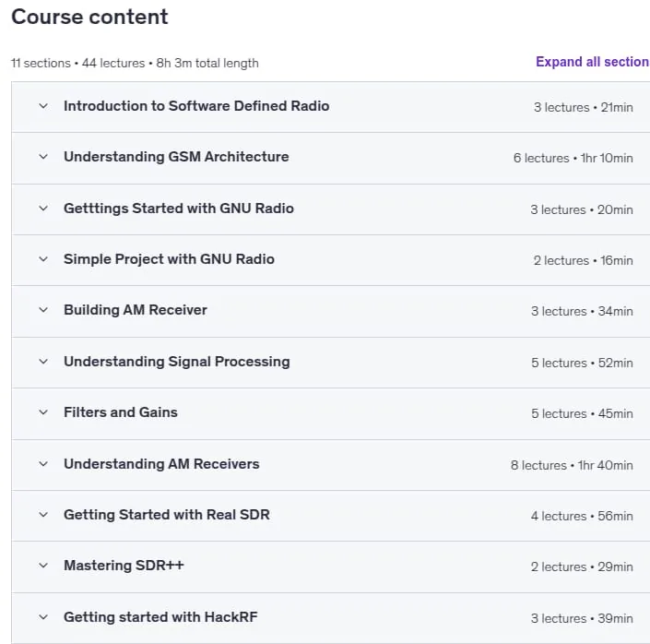Open the Mastering SDR++ section title

coord(124,566)
